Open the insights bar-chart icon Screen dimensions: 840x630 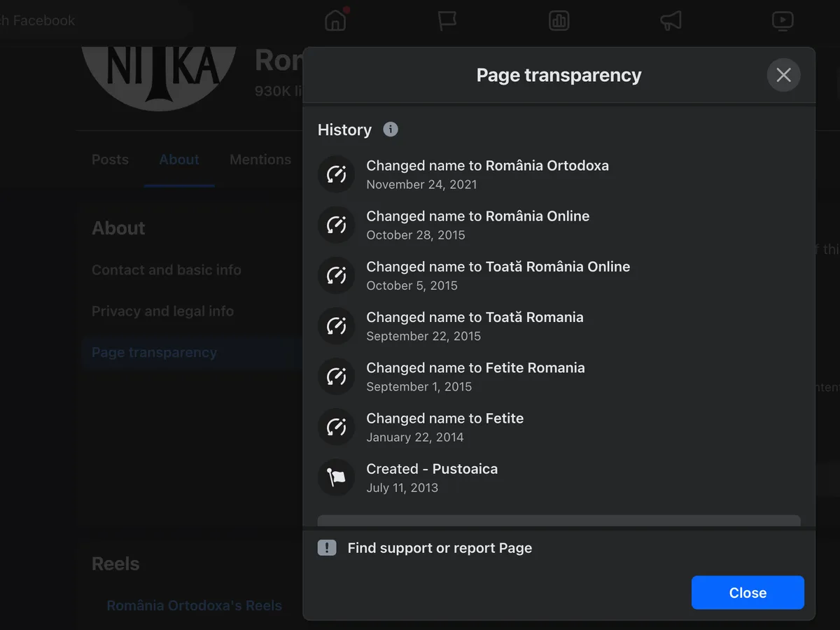pos(559,21)
